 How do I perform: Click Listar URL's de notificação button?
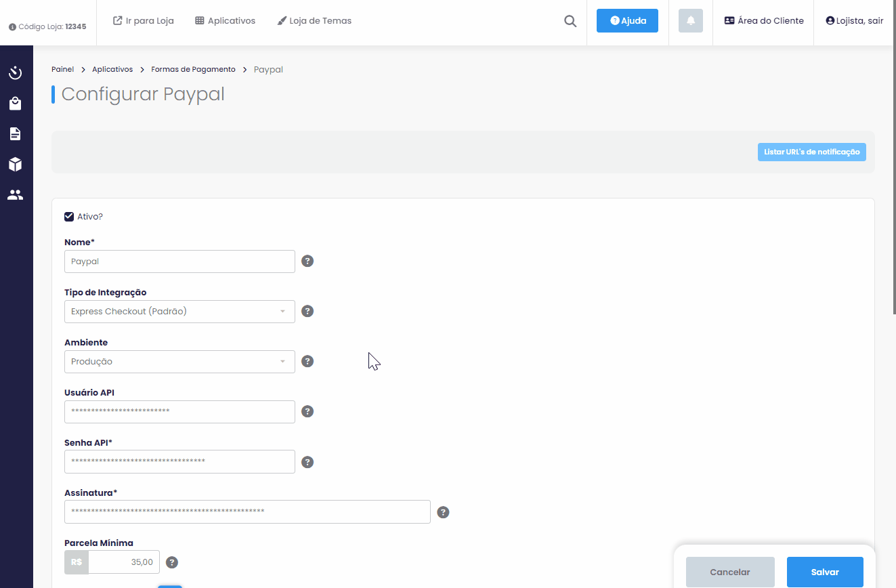coord(811,152)
